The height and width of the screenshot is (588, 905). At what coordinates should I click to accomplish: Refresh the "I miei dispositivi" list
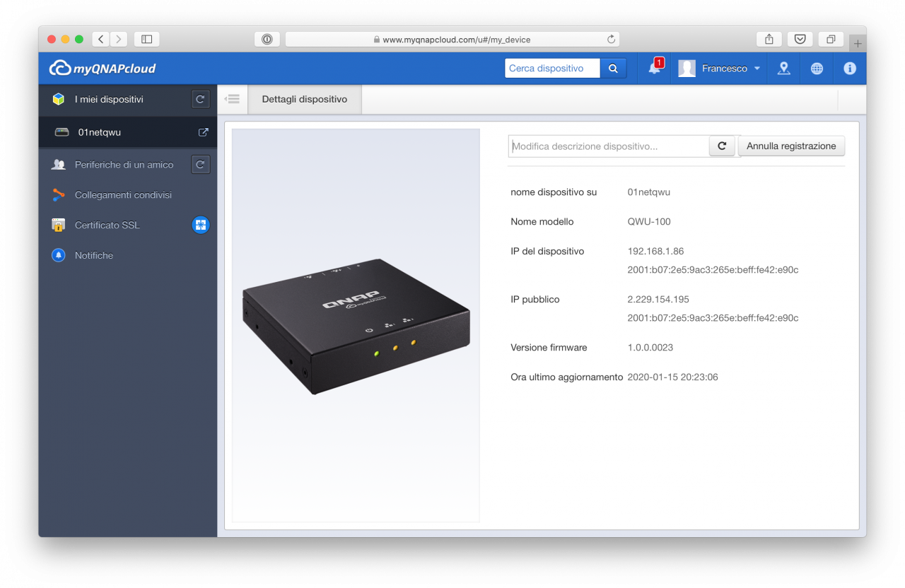pyautogui.click(x=200, y=100)
